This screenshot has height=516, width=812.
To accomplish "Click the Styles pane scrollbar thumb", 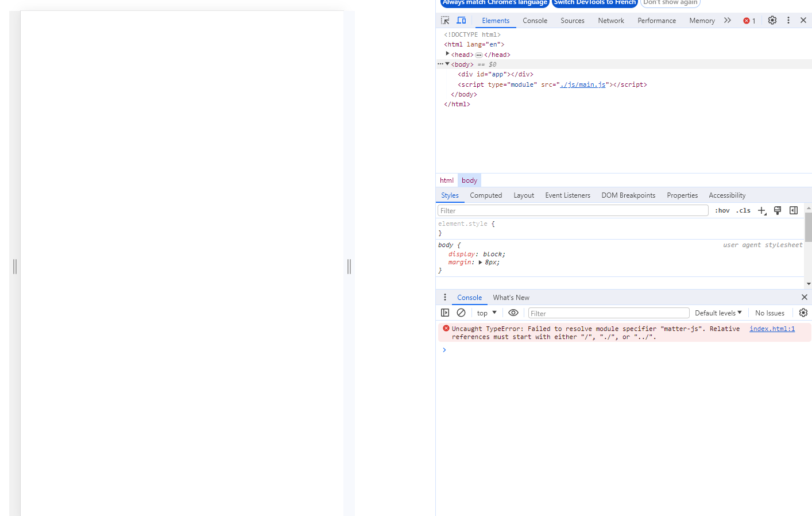I will 809,227.
